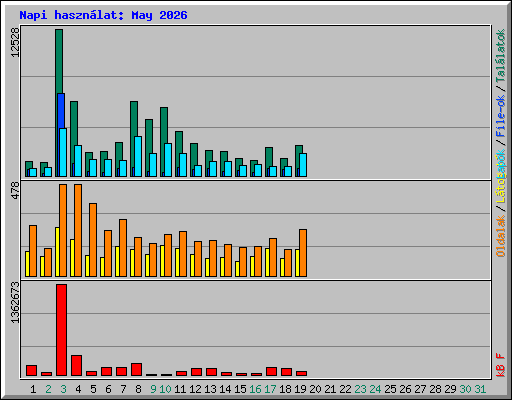This screenshot has height=400, width=512.
Task: Click the red 'KB F' legend label
Action: [500, 365]
